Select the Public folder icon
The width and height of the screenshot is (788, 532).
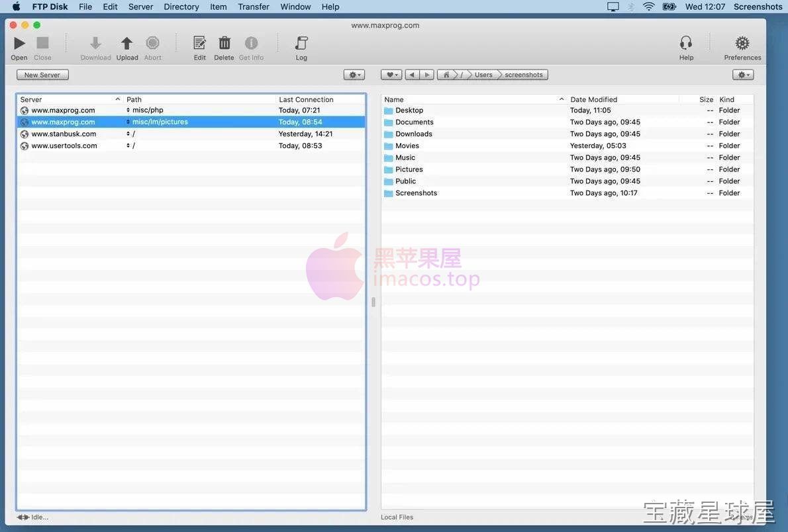click(x=389, y=181)
